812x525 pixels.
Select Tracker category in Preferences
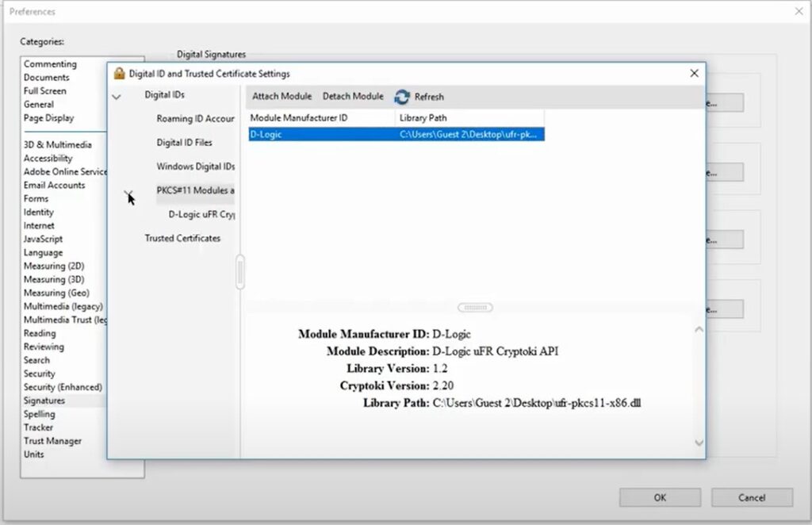click(x=38, y=427)
